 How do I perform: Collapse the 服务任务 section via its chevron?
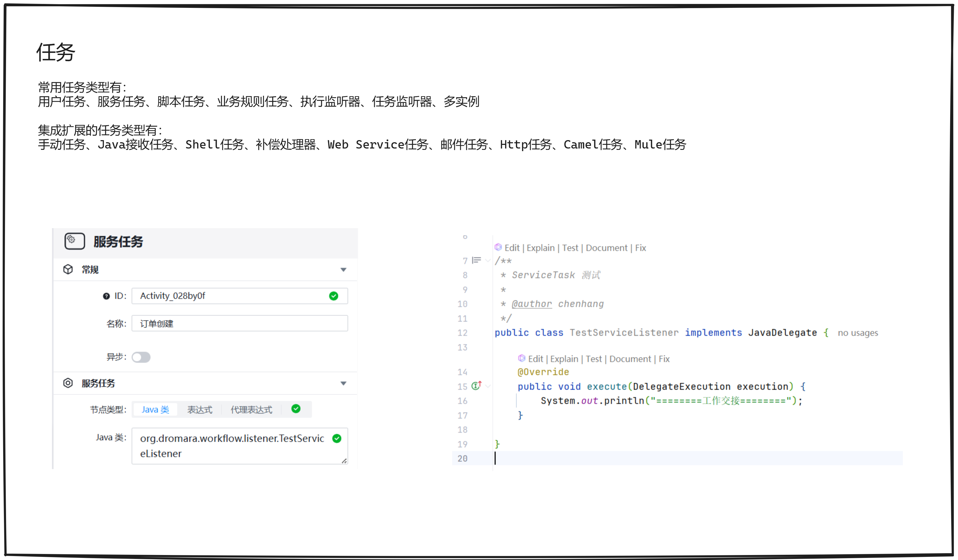point(343,383)
